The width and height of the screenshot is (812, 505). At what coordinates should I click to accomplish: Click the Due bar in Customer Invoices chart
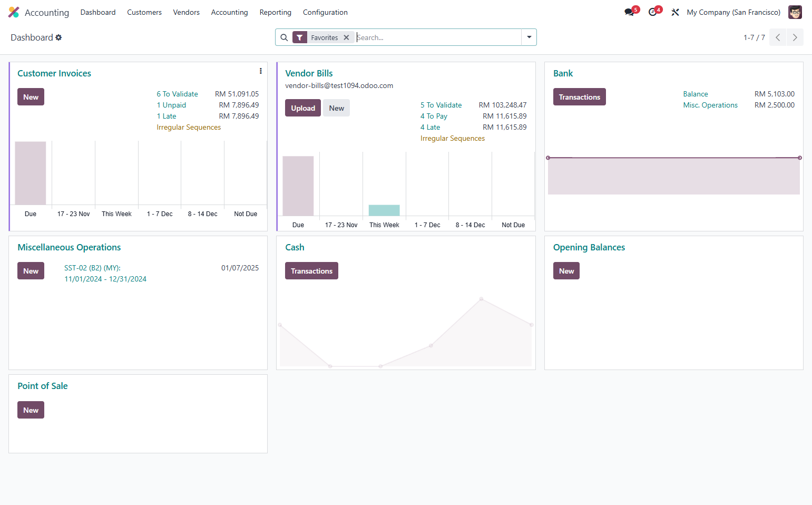[31, 173]
